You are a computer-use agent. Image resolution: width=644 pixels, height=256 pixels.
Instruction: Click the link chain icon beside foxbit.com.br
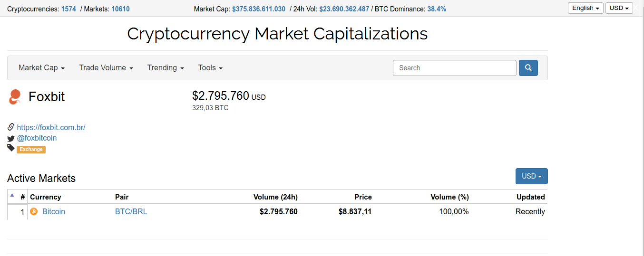point(11,127)
